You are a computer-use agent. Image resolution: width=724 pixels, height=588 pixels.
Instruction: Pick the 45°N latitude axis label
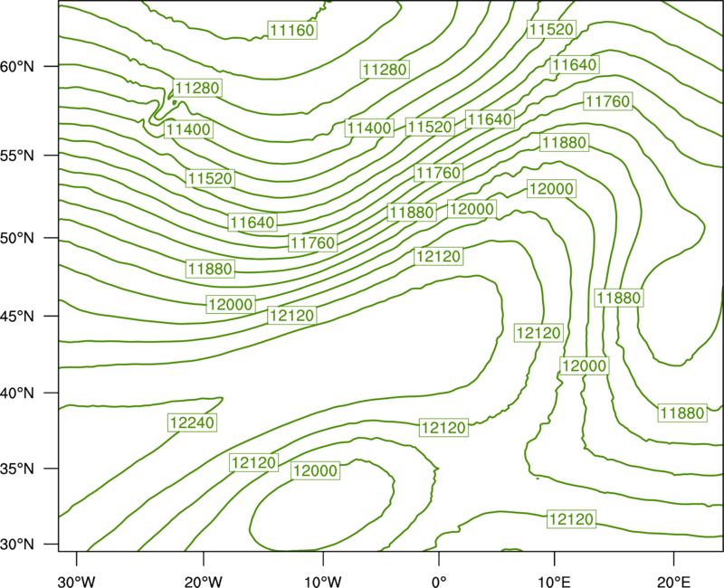pyautogui.click(x=17, y=316)
